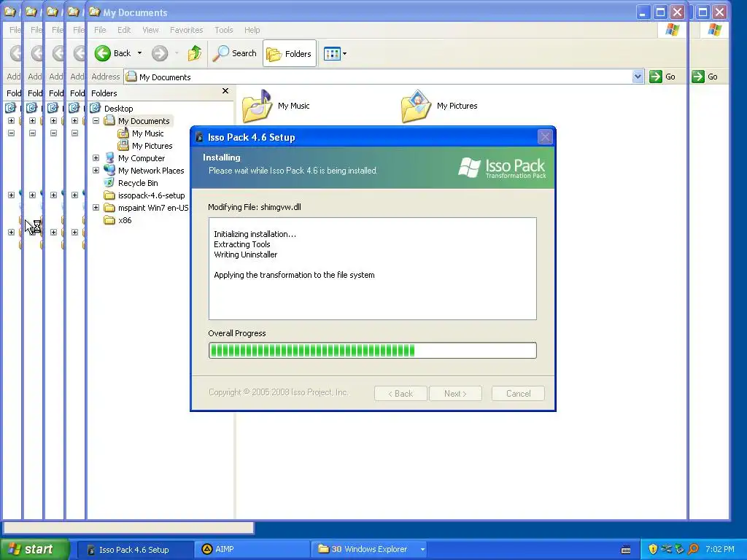Image resolution: width=747 pixels, height=560 pixels.
Task: Click the Address bar showing My Documents
Action: (x=379, y=77)
